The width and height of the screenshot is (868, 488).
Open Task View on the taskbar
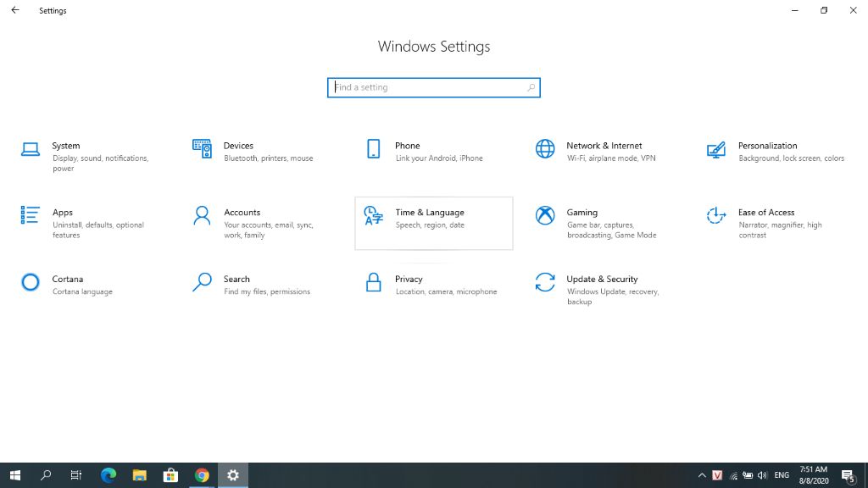76,475
